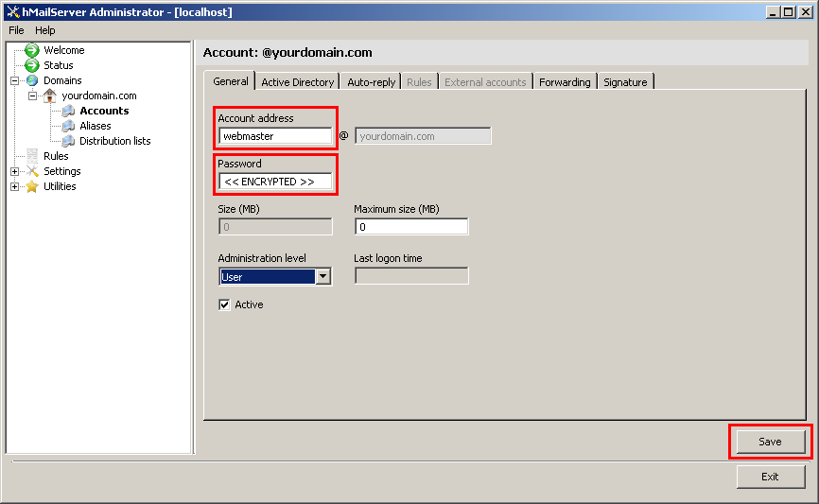Viewport: 819px width, 504px height.
Task: Click the Maximum size (MB) field
Action: (x=411, y=227)
